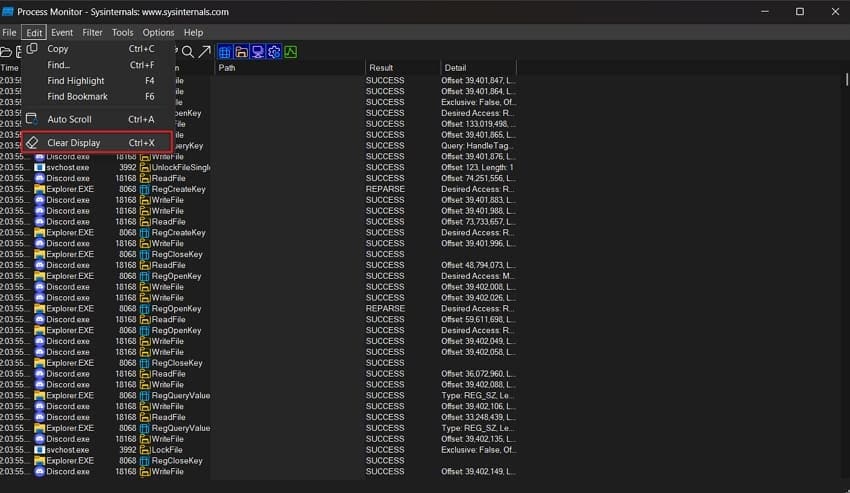Click the Open folder toolbar icon
The width and height of the screenshot is (850, 493).
pos(5,52)
